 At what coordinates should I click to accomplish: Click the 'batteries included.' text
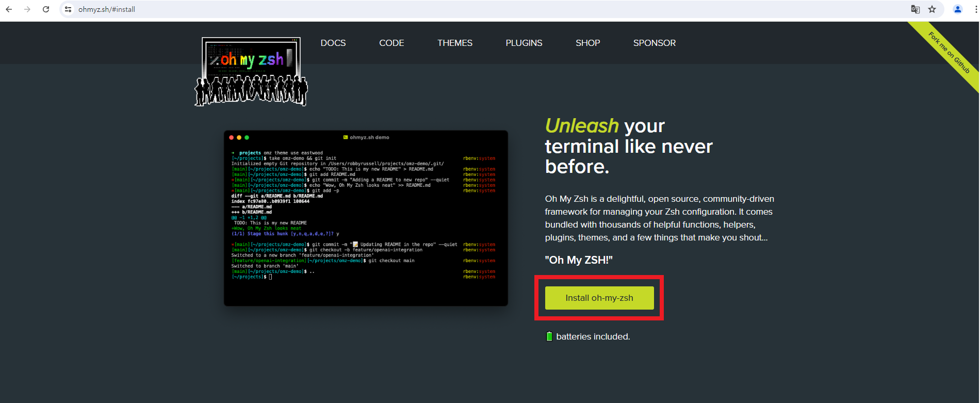click(x=593, y=336)
